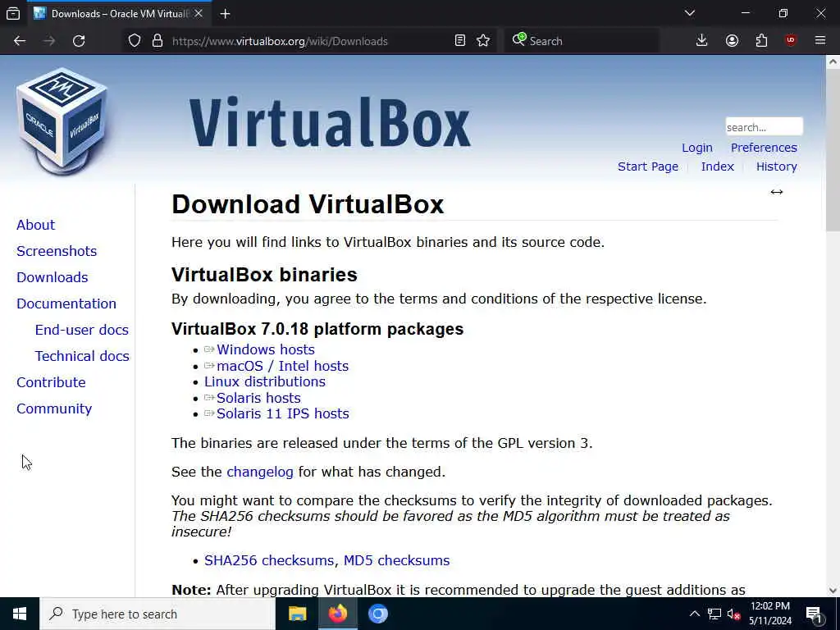This screenshot has width=840, height=630.
Task: Open a new tab with plus button
Action: point(225,14)
